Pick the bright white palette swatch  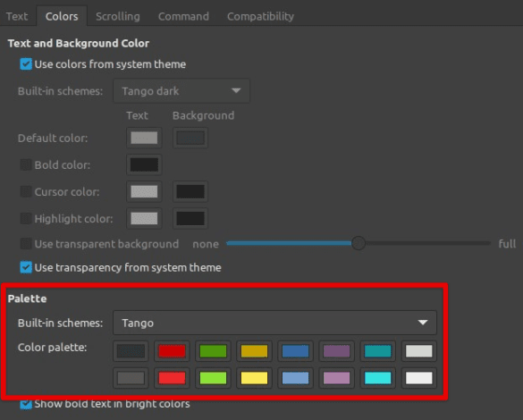tap(419, 378)
